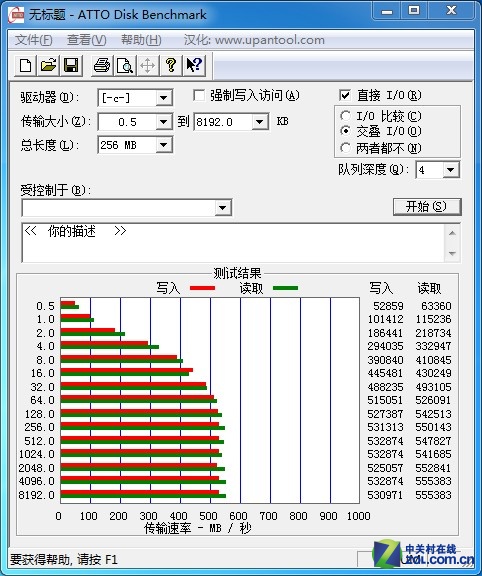Uncheck the 直接 I/O checkbox
Image resolution: width=482 pixels, height=576 pixels.
[345, 96]
